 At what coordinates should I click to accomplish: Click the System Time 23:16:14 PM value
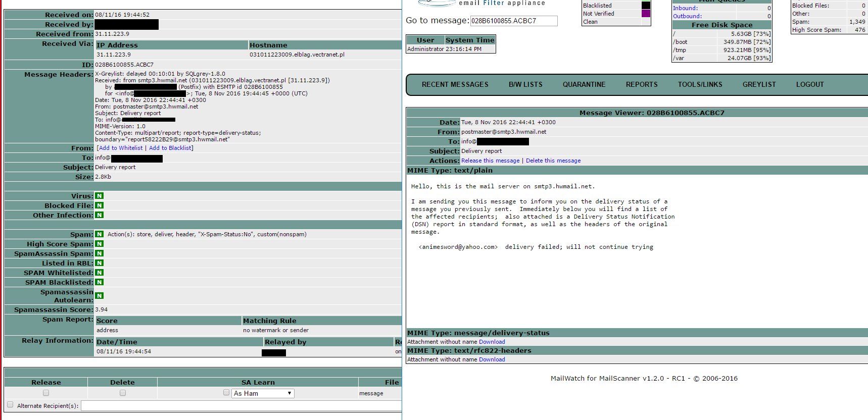pos(463,49)
